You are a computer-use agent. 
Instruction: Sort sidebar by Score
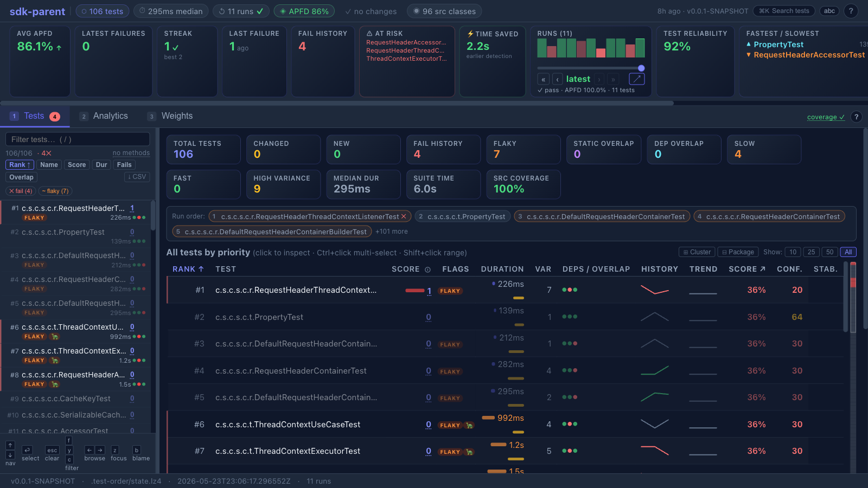76,165
